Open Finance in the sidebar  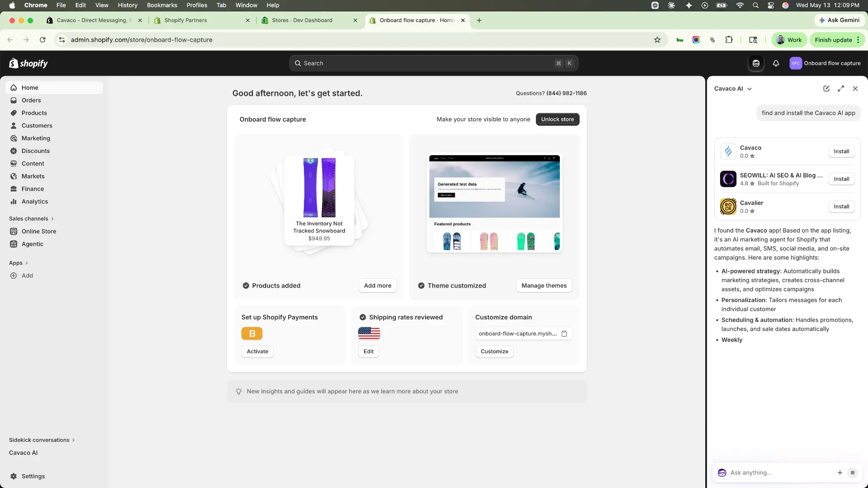click(x=54, y=189)
